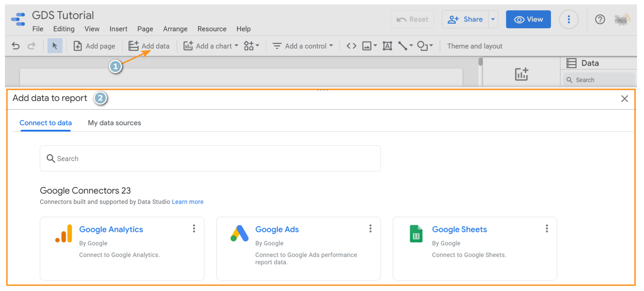
Task: Open the Add a chart dropdown arrow
Action: [x=237, y=46]
